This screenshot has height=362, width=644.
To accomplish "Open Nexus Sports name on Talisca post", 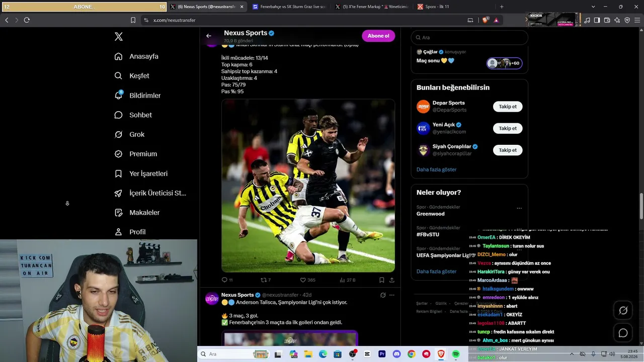I will point(237,295).
